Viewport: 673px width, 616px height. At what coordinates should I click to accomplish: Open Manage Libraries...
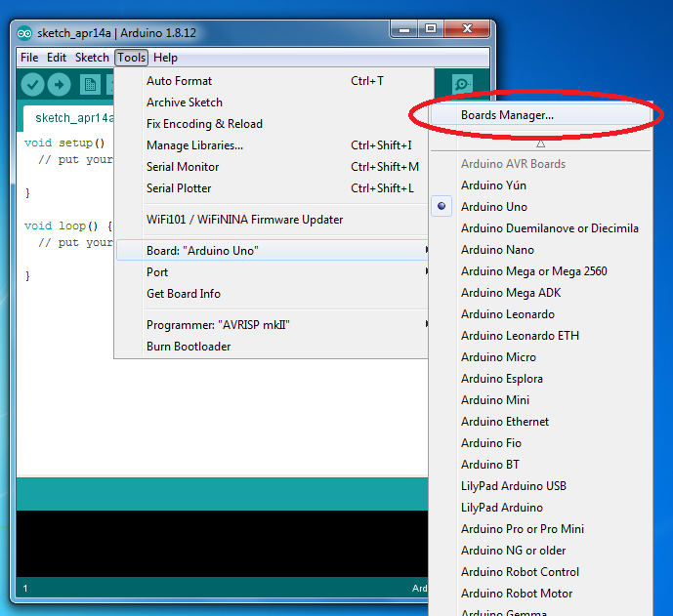pyautogui.click(x=273, y=145)
